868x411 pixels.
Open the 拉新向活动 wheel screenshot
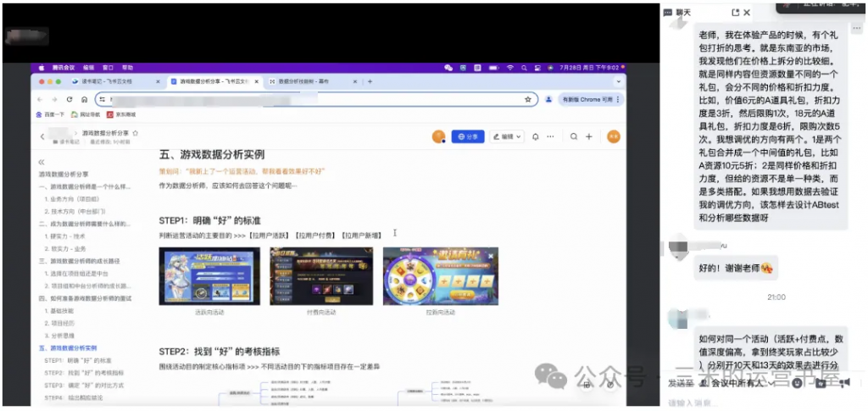(x=440, y=276)
